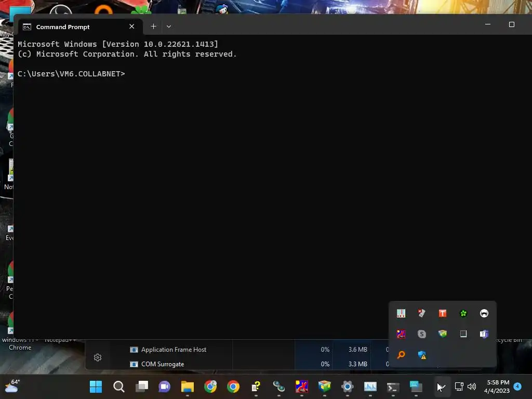Select the Command Prompt tab
The width and height of the screenshot is (532, 399).
tap(81, 27)
